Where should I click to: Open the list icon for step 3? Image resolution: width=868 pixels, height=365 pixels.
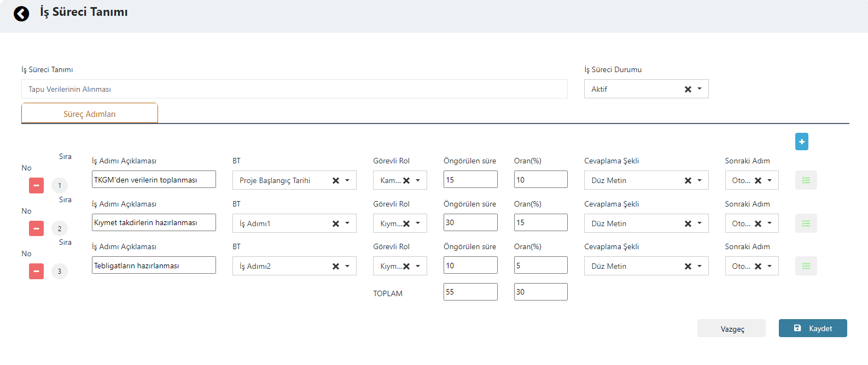click(x=806, y=266)
